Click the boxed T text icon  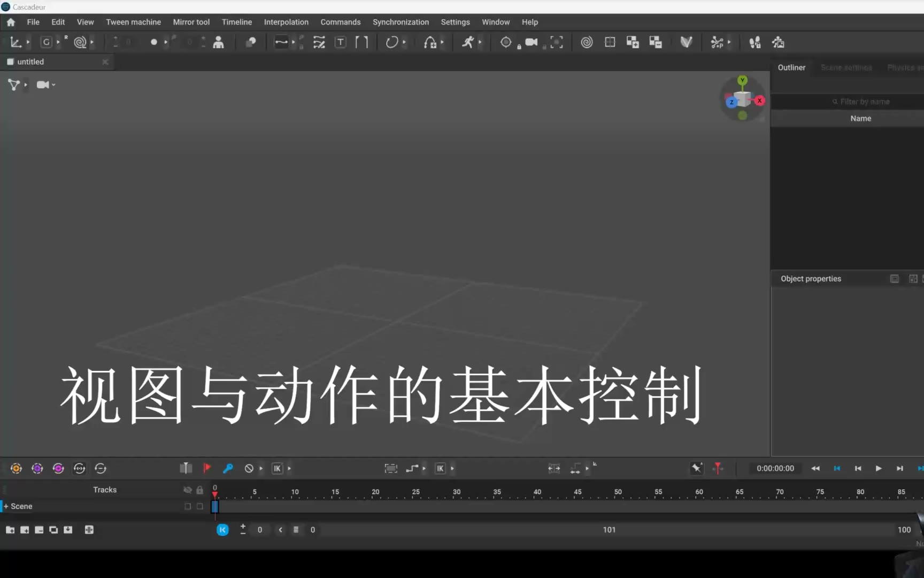click(341, 42)
